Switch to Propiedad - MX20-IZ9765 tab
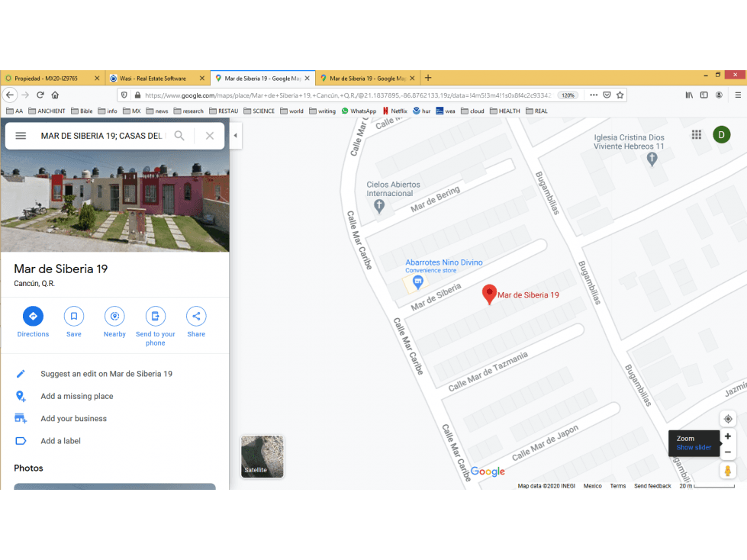 (53, 79)
